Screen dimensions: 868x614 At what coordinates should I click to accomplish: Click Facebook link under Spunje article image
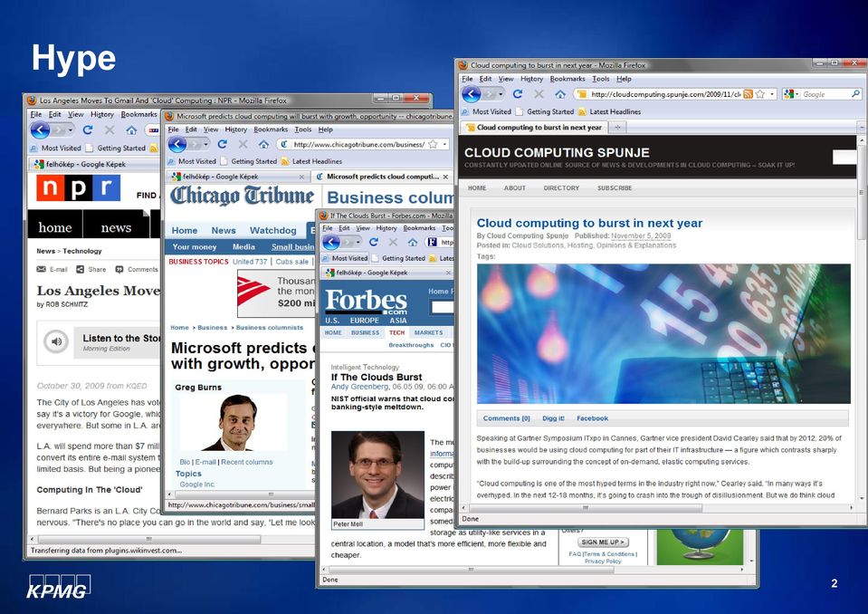[x=592, y=418]
